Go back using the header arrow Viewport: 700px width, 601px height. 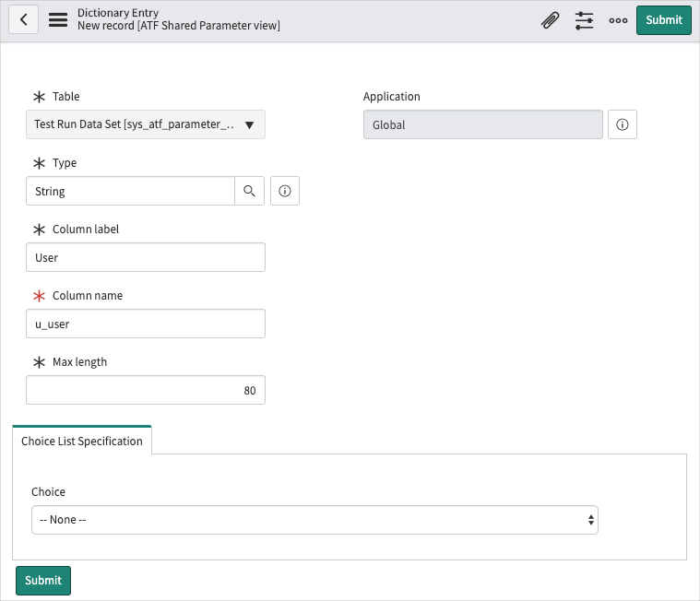[x=24, y=19]
